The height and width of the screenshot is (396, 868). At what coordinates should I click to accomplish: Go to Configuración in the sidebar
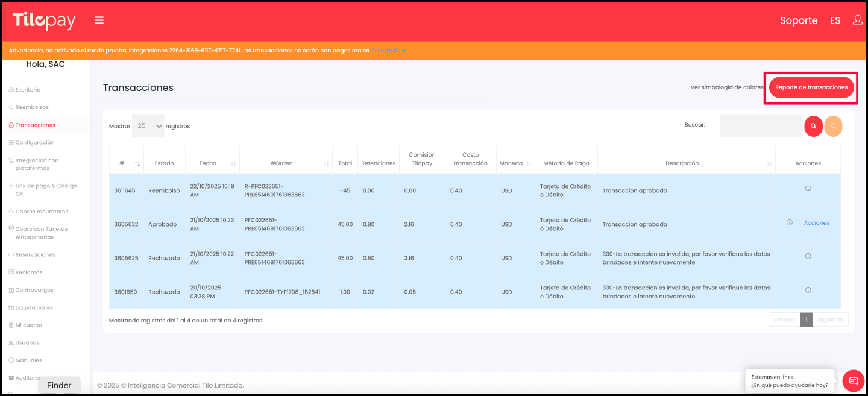click(35, 143)
